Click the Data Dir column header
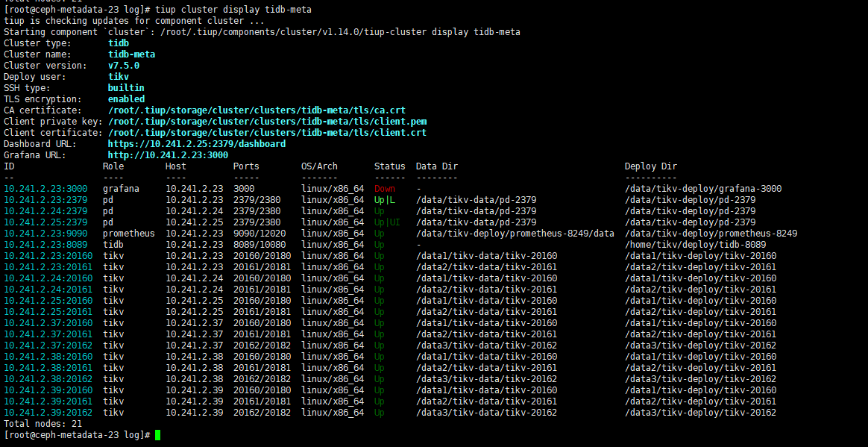 [436, 166]
